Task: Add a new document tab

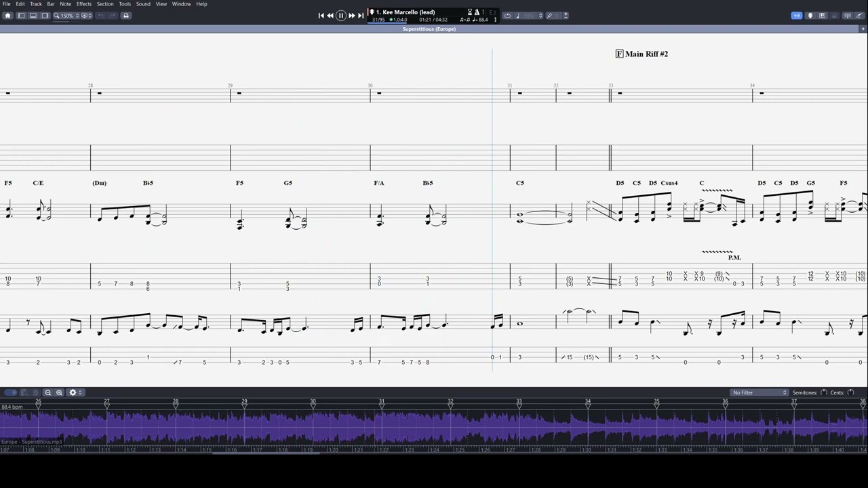Action: (x=863, y=29)
